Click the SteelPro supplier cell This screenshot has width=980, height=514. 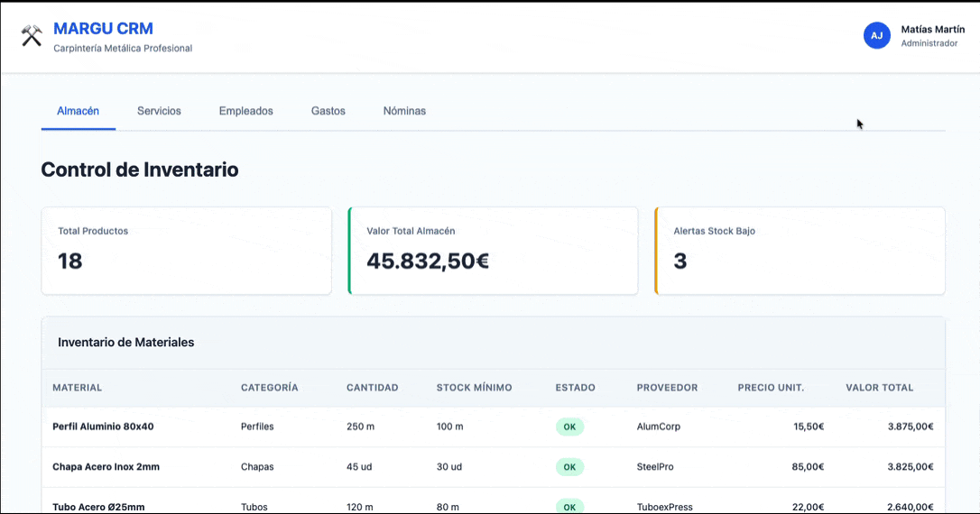[655, 466]
